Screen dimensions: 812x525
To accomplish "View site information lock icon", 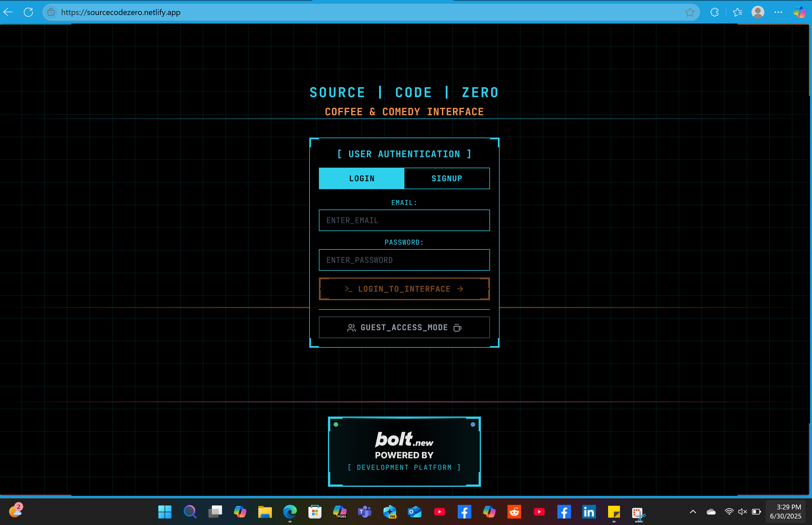I will coord(51,12).
